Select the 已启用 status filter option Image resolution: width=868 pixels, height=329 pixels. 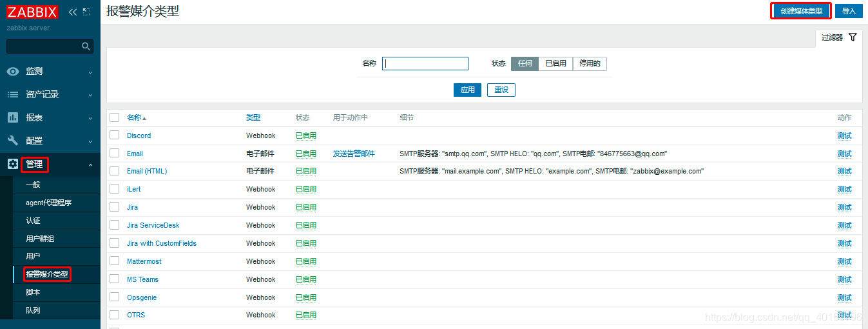[555, 63]
